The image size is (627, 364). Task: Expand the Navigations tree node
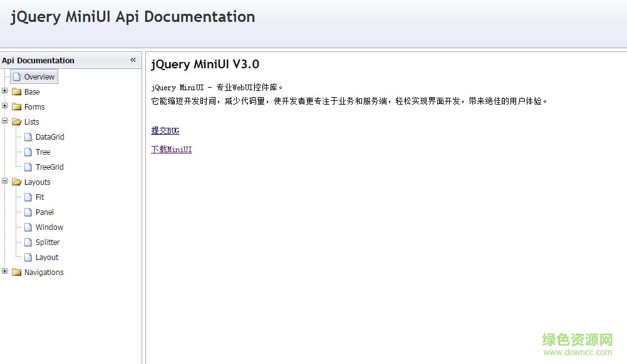click(4, 272)
